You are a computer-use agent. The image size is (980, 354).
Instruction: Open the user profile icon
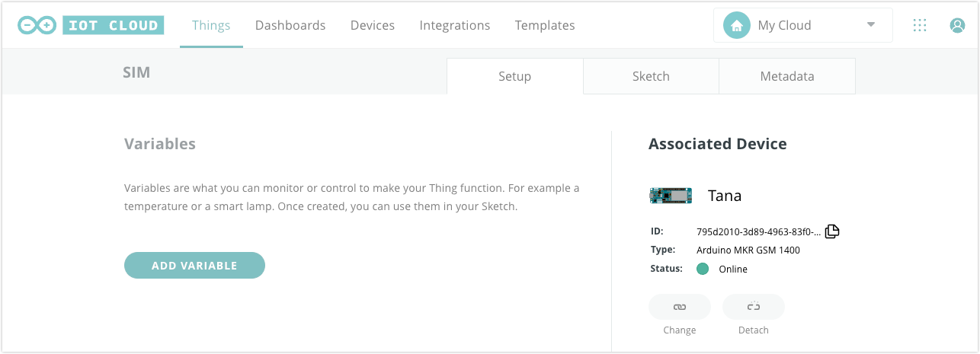pos(957,25)
